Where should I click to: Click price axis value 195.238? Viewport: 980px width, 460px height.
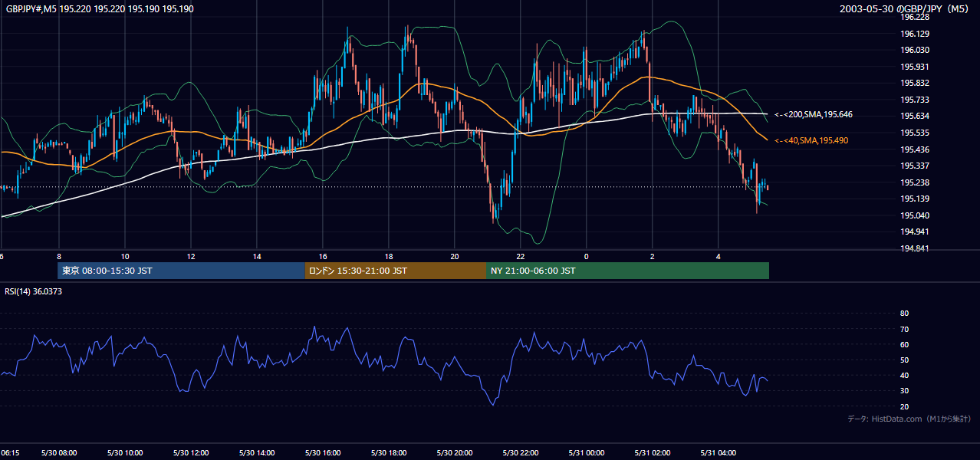(x=916, y=182)
